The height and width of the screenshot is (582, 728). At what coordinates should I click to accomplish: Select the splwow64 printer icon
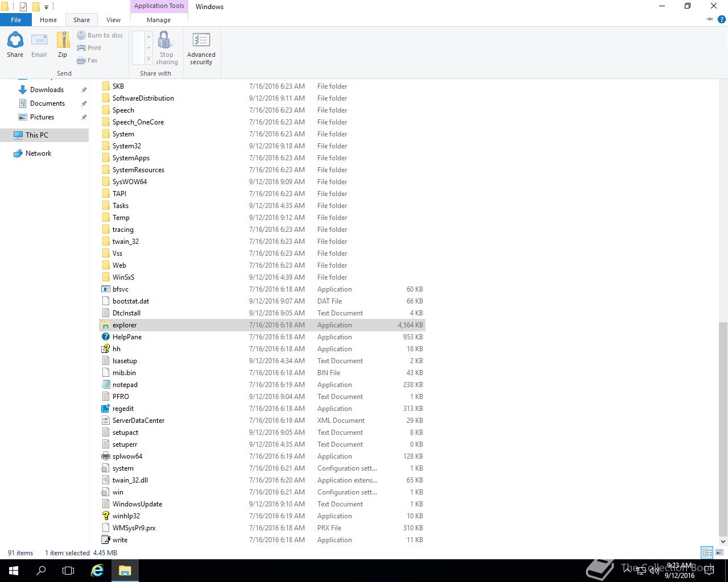(x=105, y=456)
